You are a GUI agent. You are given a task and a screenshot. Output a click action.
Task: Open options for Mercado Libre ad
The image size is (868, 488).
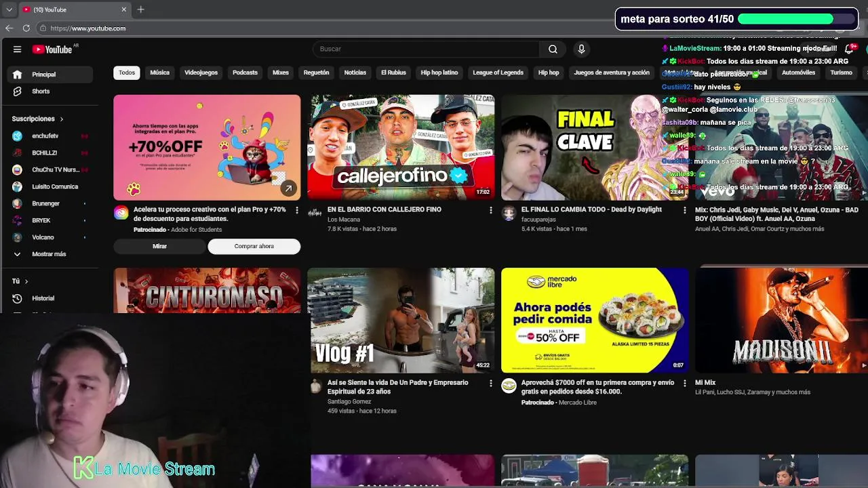[x=684, y=383]
